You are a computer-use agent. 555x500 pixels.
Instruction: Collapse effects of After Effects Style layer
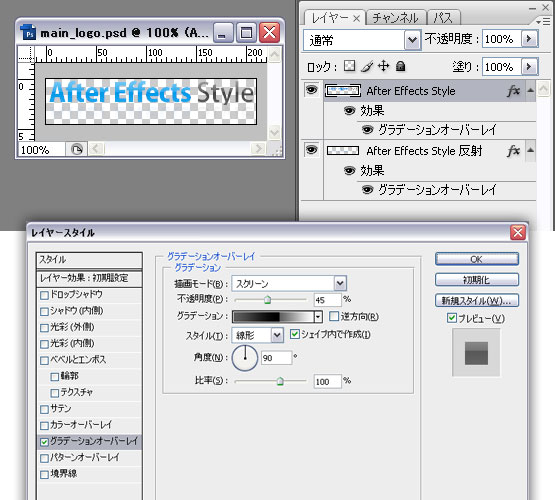(530, 91)
